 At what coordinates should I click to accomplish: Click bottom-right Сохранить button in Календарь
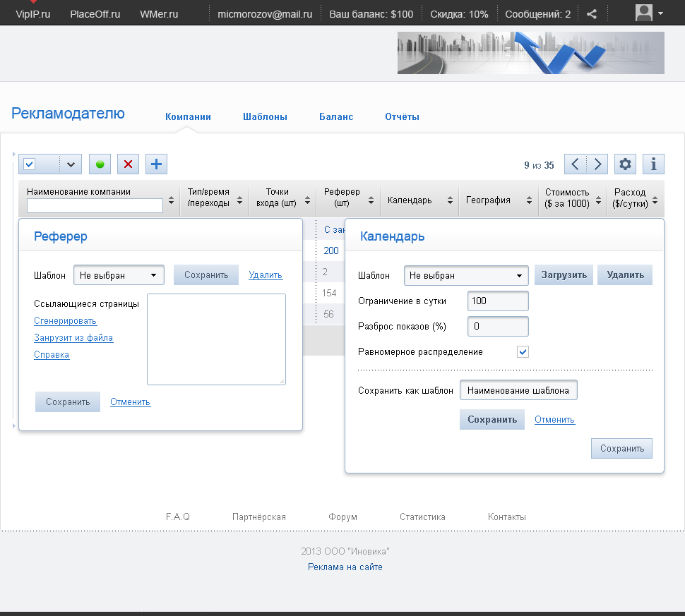coord(621,448)
